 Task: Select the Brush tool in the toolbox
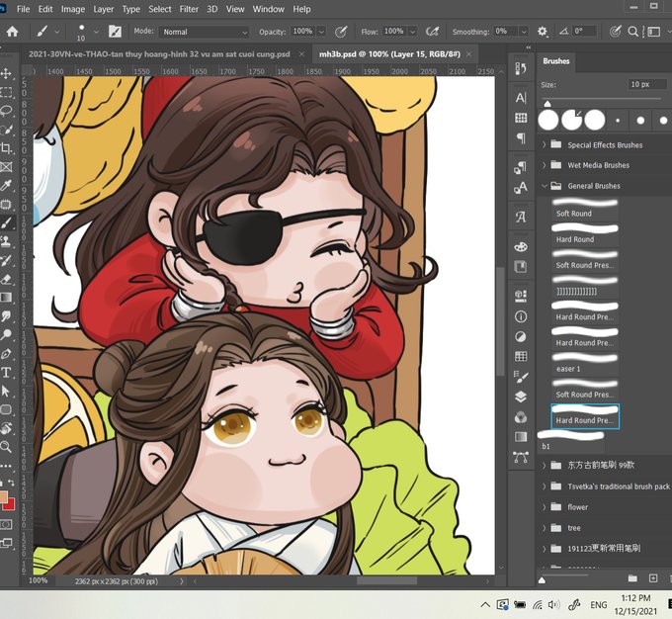6,223
